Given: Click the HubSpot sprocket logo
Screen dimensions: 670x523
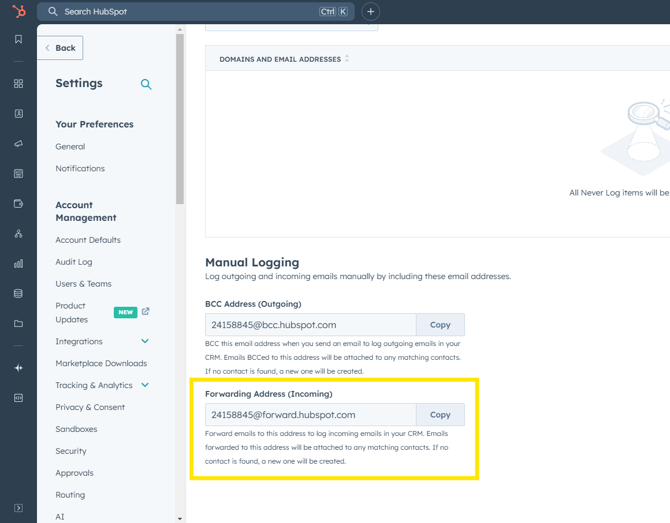Looking at the screenshot, I should click(18, 12).
